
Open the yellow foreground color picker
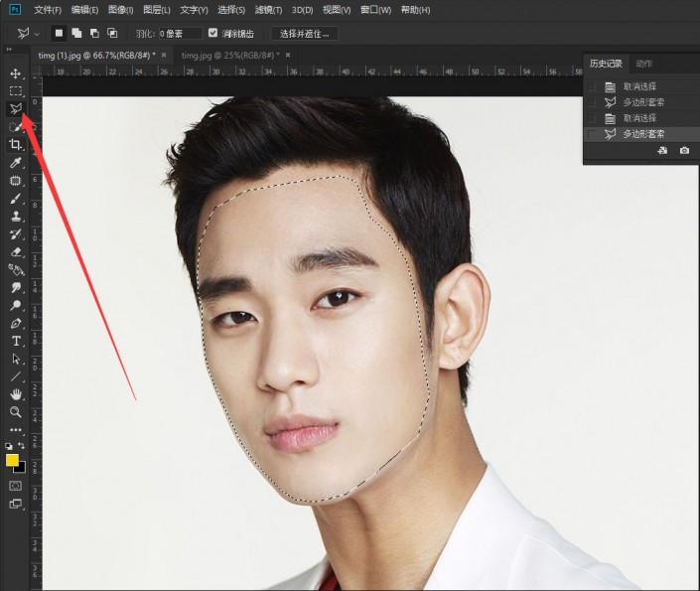[x=12, y=460]
